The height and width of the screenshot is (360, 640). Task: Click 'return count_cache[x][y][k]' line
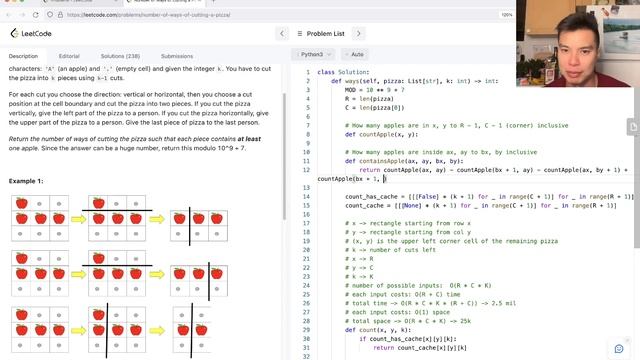point(420,348)
